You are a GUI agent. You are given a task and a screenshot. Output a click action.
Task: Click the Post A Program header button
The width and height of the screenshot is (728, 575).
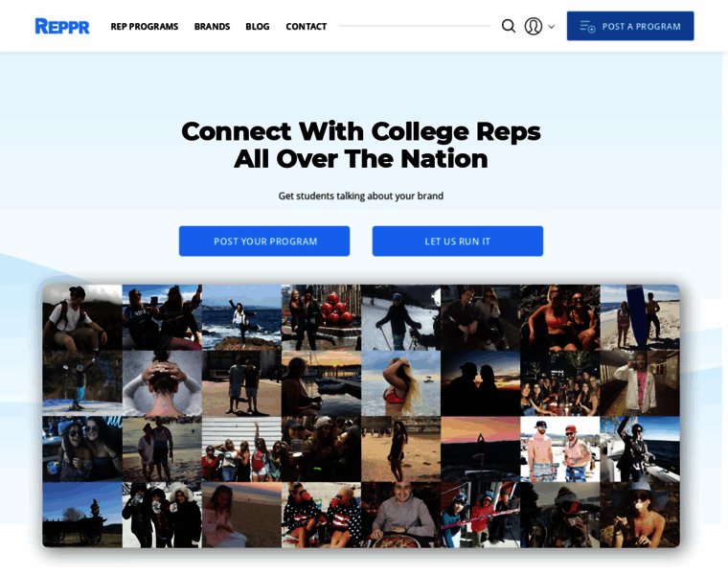[630, 26]
